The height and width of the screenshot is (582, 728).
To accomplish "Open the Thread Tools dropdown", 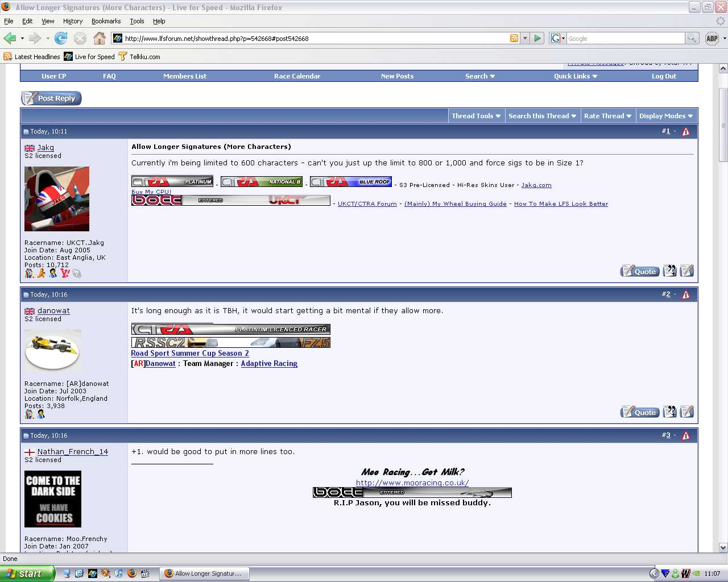I will (476, 116).
